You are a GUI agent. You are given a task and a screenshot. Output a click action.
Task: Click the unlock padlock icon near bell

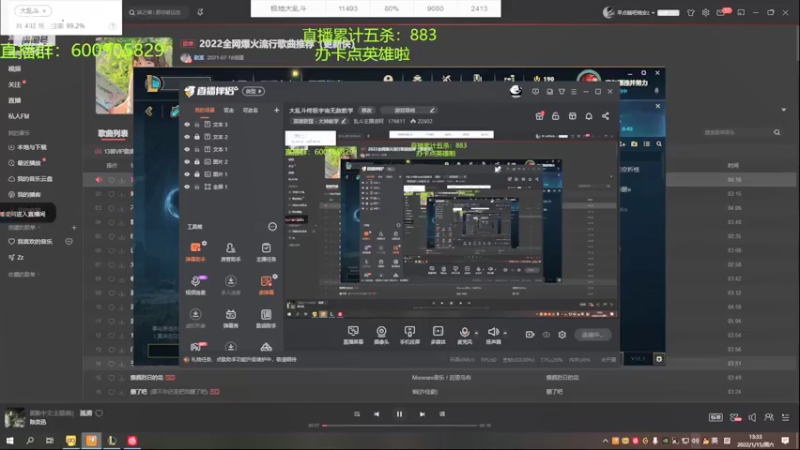556,116
